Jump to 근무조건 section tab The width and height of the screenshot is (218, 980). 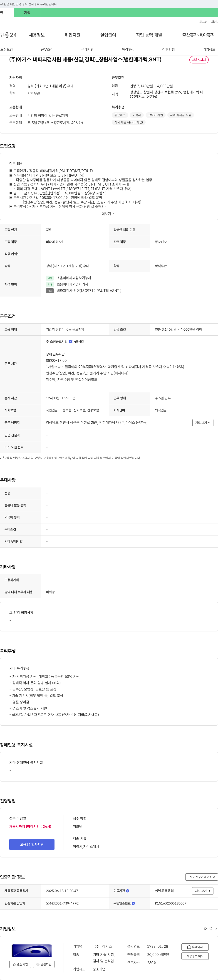click(47, 50)
